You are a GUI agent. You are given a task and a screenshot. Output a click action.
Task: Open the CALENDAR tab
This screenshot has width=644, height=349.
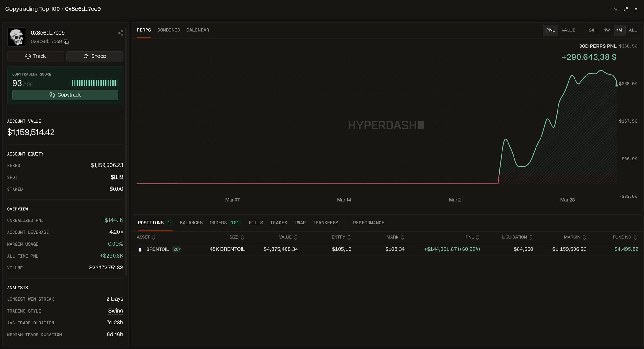[x=197, y=30]
